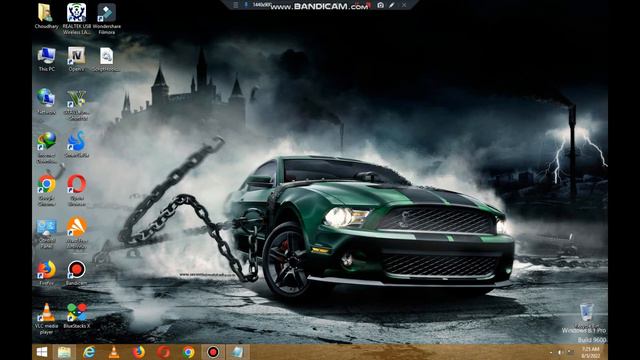The width and height of the screenshot is (640, 360).
Task: Click the last app icon on the taskbar
Action: tap(238, 352)
